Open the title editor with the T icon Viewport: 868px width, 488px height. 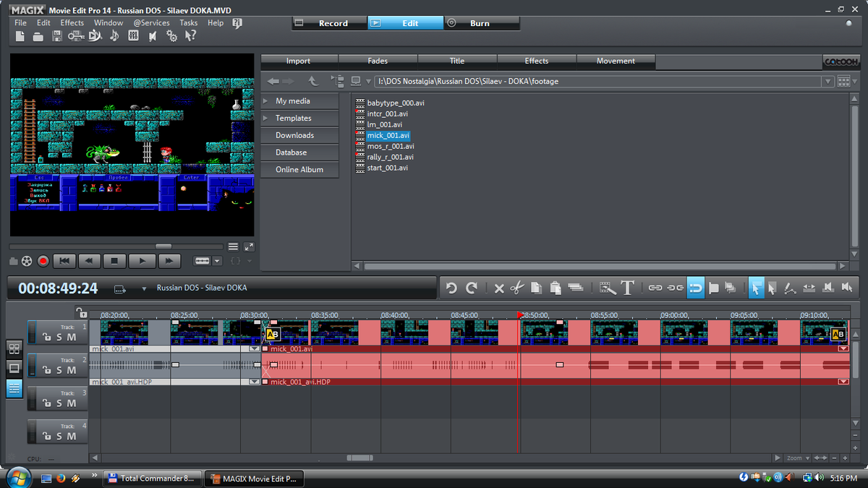pyautogui.click(x=627, y=288)
